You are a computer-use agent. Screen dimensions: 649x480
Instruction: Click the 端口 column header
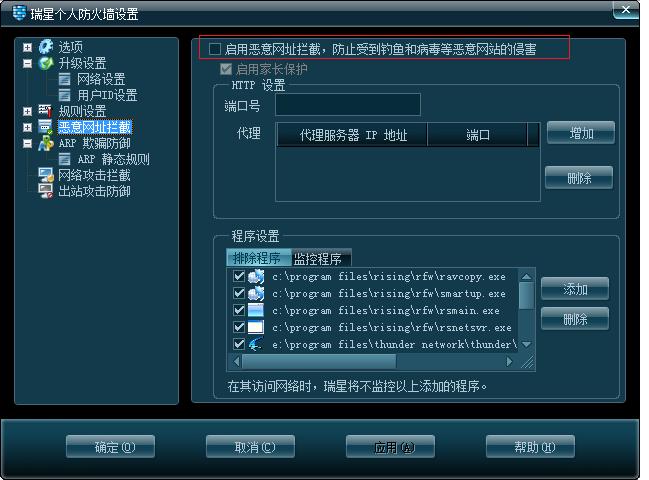478,134
